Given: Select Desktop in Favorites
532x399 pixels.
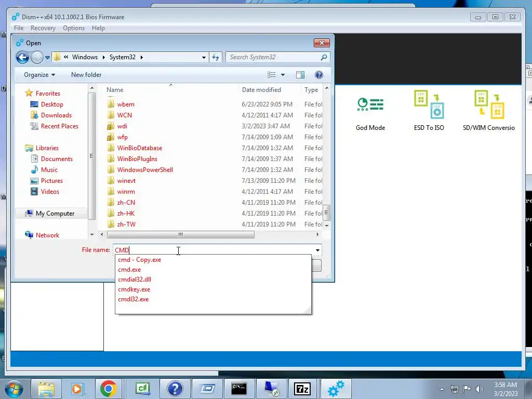Looking at the screenshot, I should 52,104.
